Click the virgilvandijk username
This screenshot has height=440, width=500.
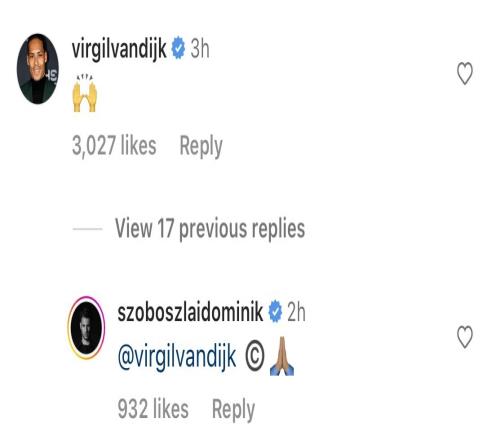(119, 49)
